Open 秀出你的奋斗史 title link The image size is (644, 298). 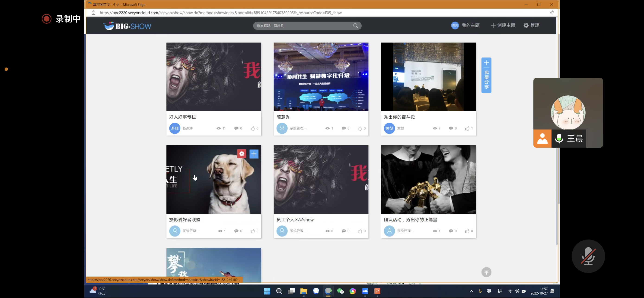click(x=399, y=117)
